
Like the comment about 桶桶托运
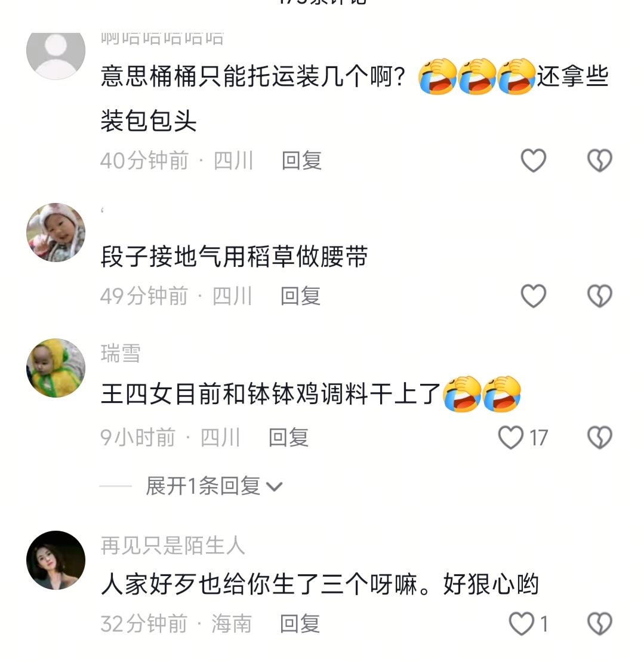(x=534, y=161)
